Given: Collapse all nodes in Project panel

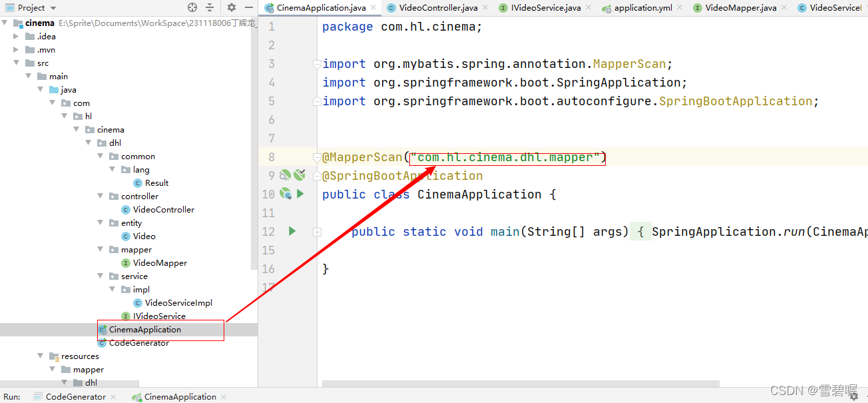Looking at the screenshot, I should (x=210, y=7).
